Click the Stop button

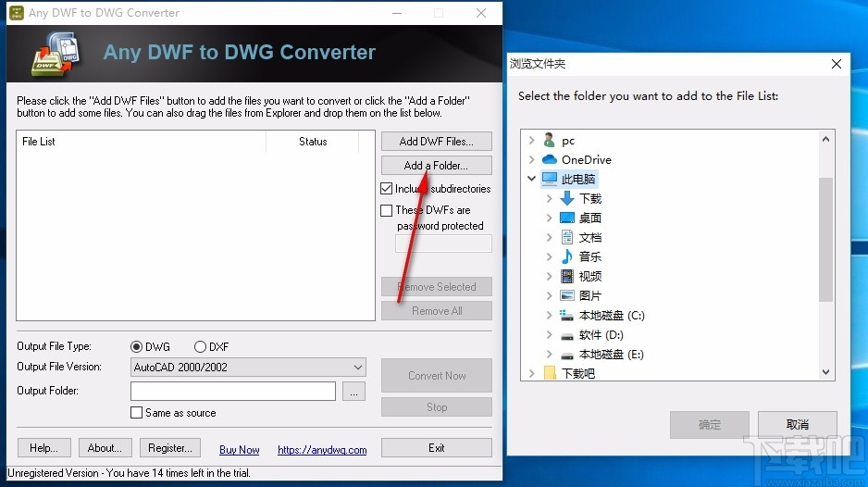pyautogui.click(x=436, y=407)
